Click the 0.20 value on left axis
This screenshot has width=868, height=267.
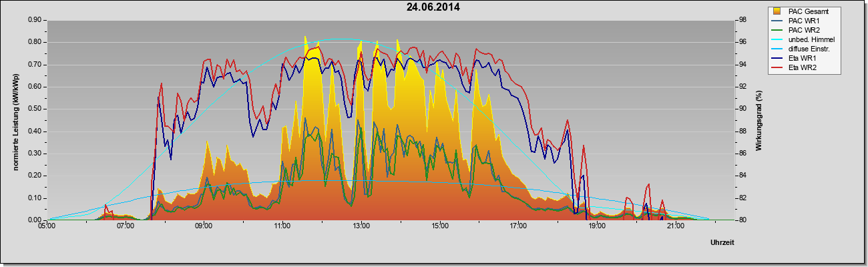[35, 176]
